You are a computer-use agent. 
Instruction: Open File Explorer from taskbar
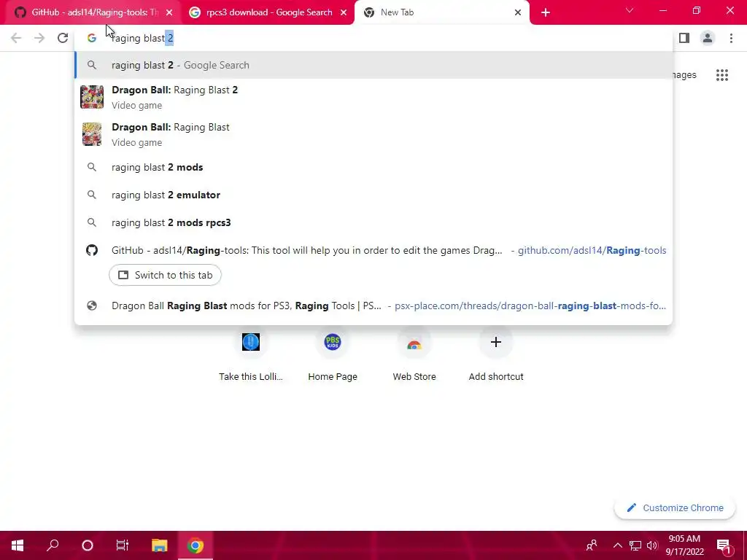(x=160, y=545)
